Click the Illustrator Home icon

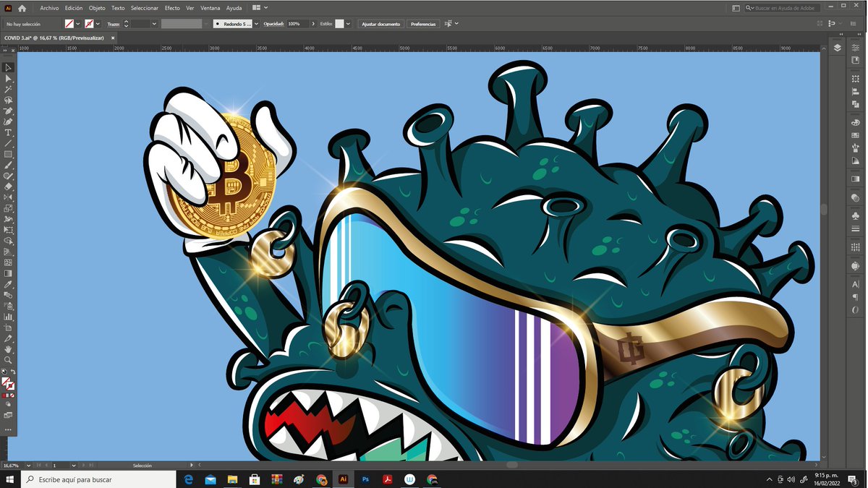(x=22, y=8)
